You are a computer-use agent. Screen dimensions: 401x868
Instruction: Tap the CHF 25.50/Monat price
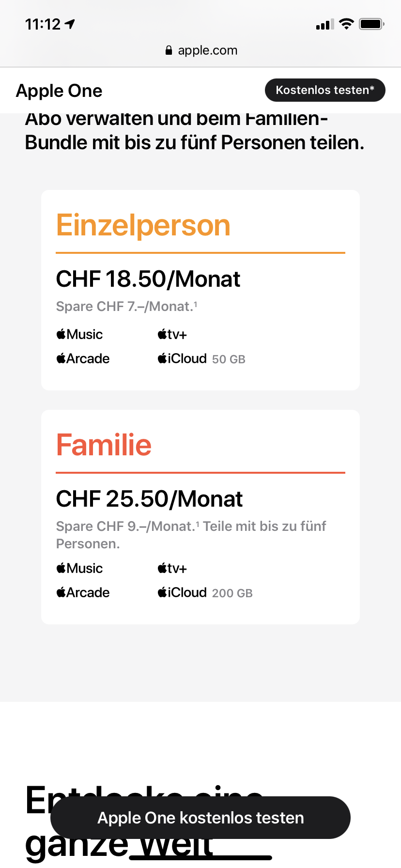pos(149,499)
